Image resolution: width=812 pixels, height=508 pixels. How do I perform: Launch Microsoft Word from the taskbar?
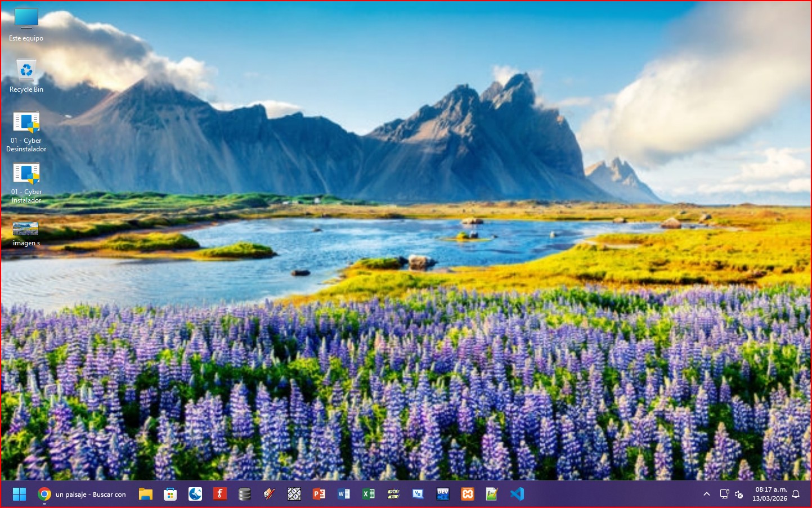pos(344,494)
